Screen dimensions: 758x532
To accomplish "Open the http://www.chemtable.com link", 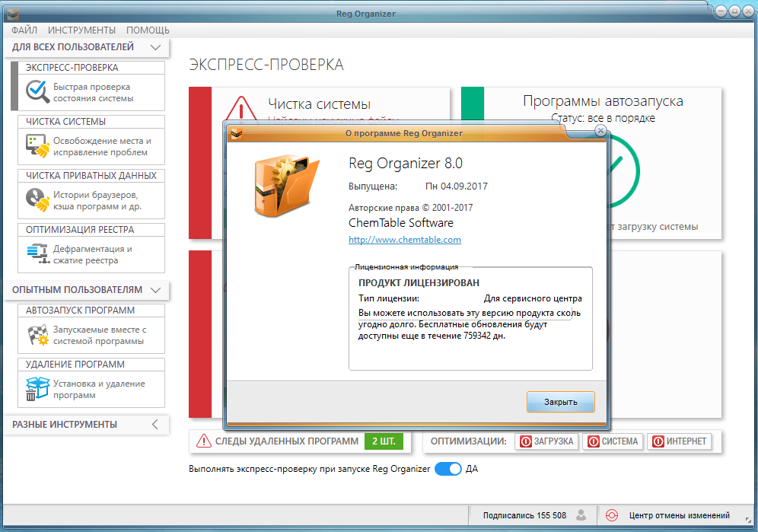I will tap(405, 240).
